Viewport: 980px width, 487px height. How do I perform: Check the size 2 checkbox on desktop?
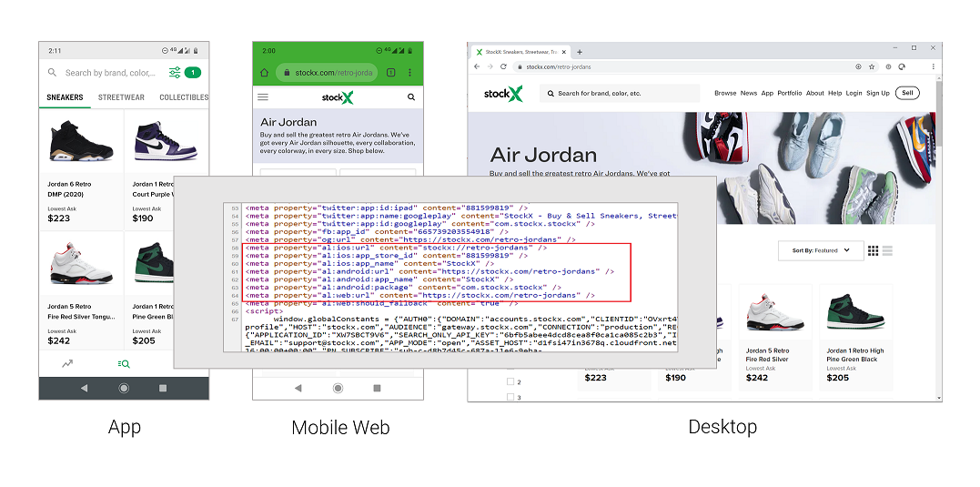(x=510, y=381)
